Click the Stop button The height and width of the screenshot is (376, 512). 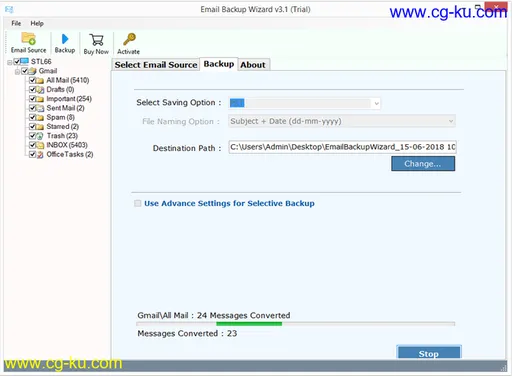tap(429, 353)
